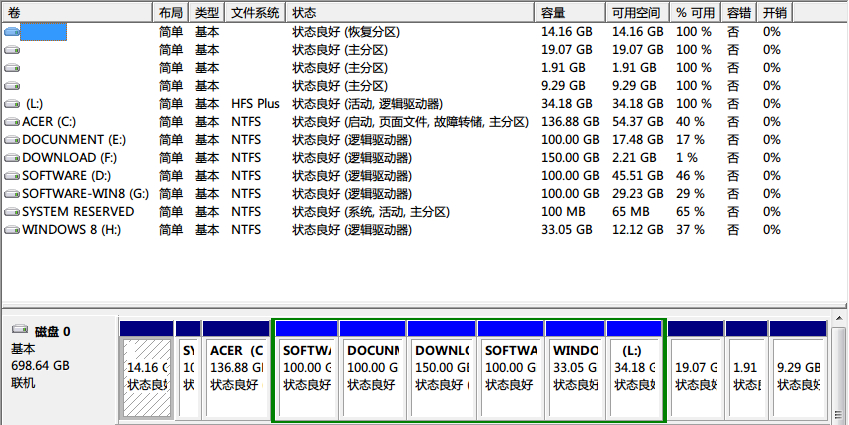This screenshot has height=425, width=849.
Task: Click the ACER status with 启动, 页面文件 text
Action: click(x=410, y=122)
